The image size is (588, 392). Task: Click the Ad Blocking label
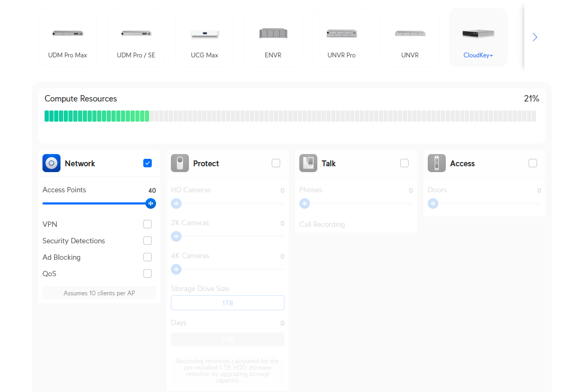pos(62,257)
